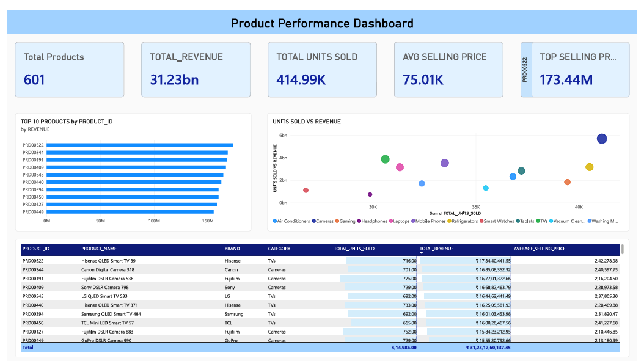The image size is (644, 361).
Task: Click the purple Mobile Phones bubble
Action: (444, 163)
